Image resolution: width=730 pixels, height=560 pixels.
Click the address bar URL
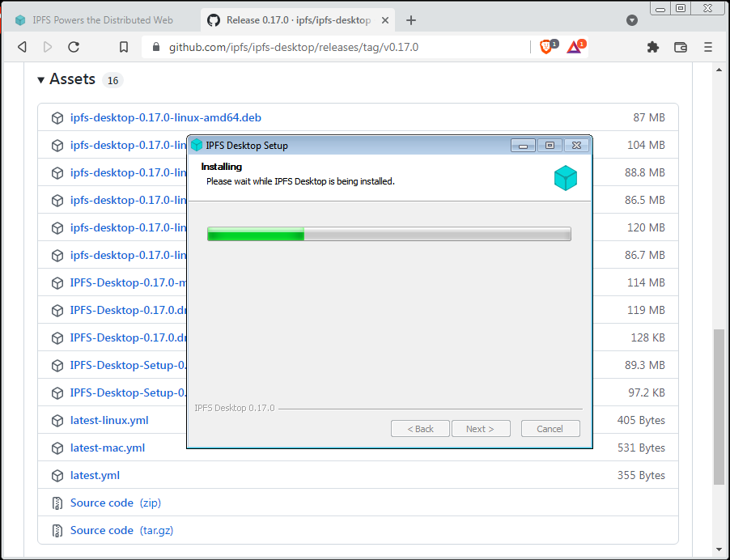[293, 47]
